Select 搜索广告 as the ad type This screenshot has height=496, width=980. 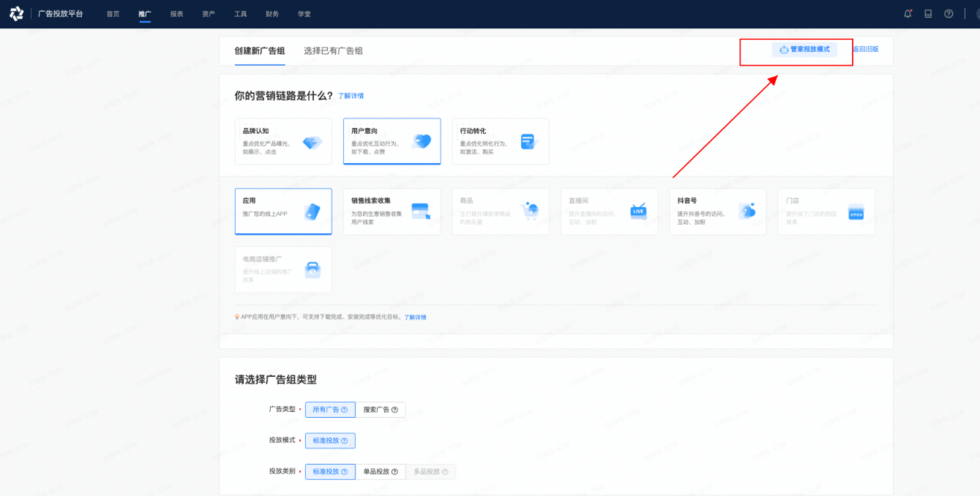(x=380, y=410)
